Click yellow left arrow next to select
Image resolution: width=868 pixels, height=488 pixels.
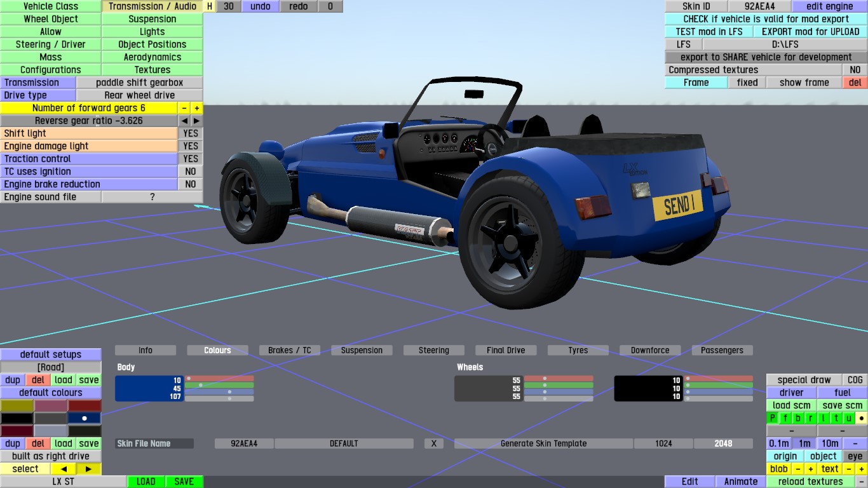[x=64, y=469]
